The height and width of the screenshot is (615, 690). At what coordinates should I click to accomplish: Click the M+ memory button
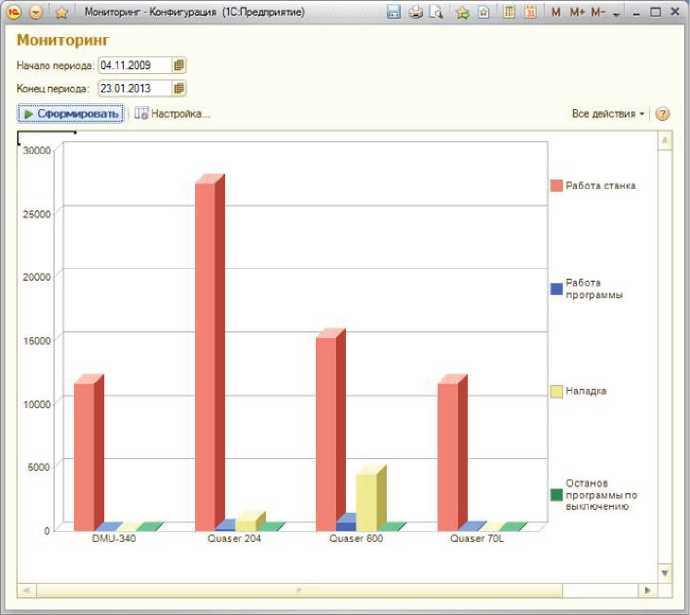point(577,12)
